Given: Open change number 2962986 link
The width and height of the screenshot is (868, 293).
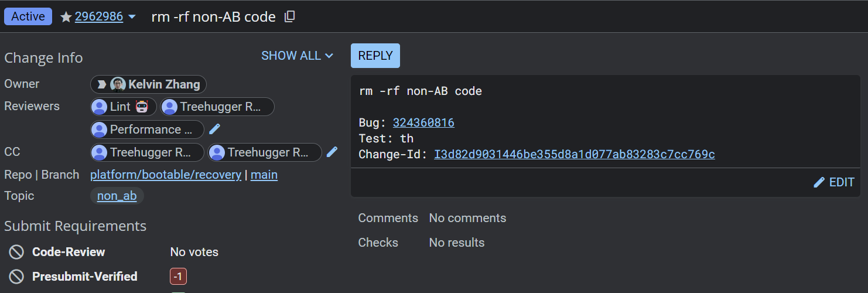Looking at the screenshot, I should click(x=99, y=17).
